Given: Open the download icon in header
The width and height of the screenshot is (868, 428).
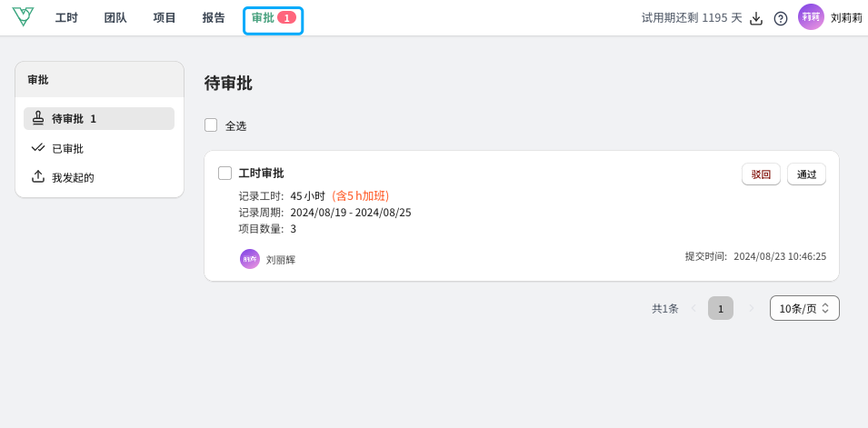Looking at the screenshot, I should (x=756, y=18).
